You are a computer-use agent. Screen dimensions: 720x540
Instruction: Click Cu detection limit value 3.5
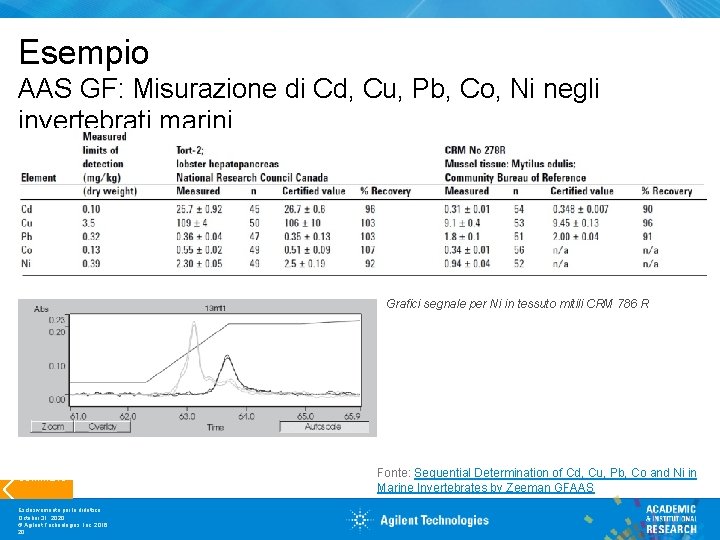[89, 223]
